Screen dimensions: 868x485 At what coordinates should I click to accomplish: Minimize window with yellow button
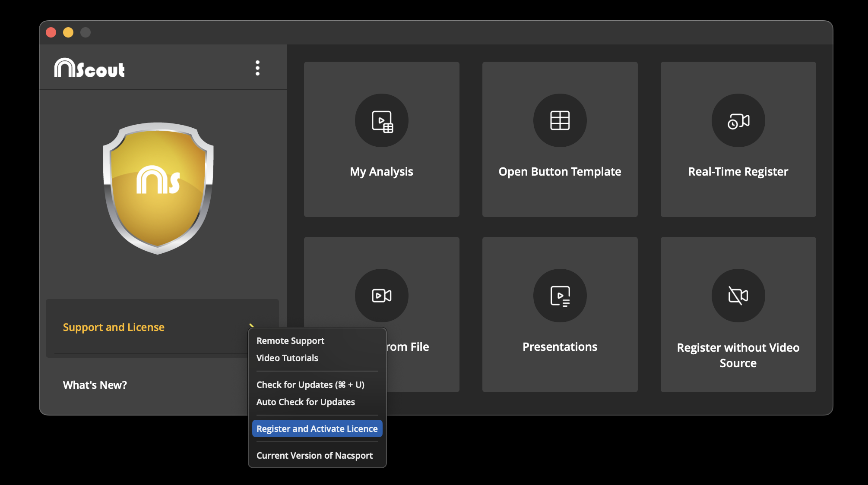[x=68, y=32]
